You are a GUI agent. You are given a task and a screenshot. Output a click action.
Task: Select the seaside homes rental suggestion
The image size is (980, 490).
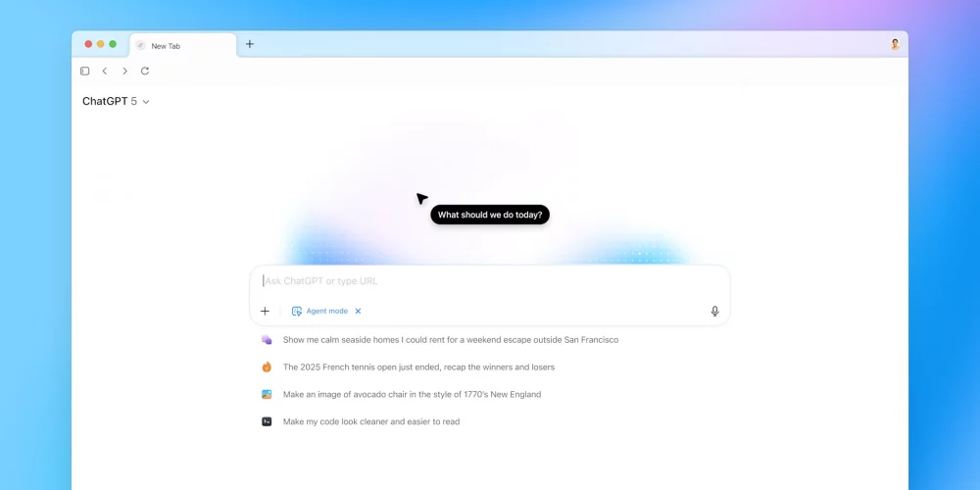click(440, 340)
